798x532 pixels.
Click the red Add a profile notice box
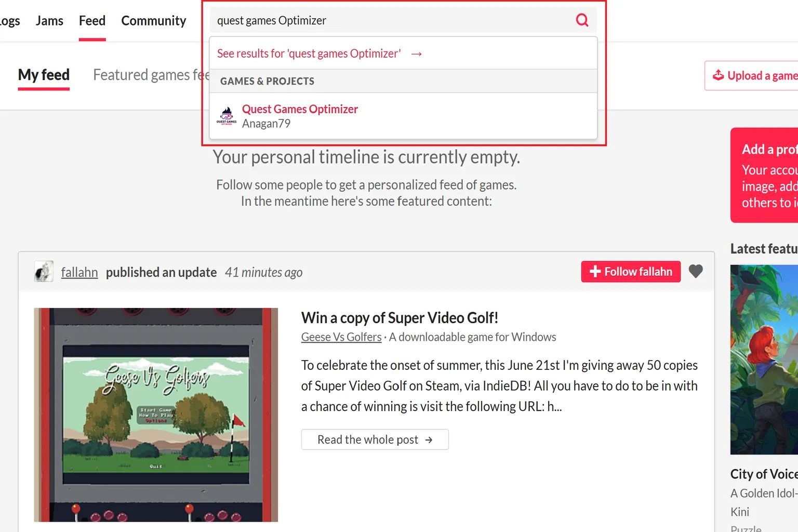[764, 175]
